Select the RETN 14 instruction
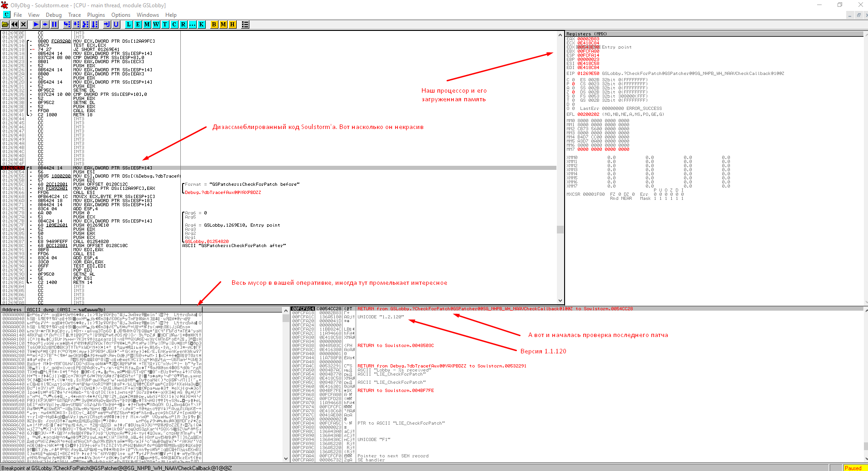 [x=83, y=283]
